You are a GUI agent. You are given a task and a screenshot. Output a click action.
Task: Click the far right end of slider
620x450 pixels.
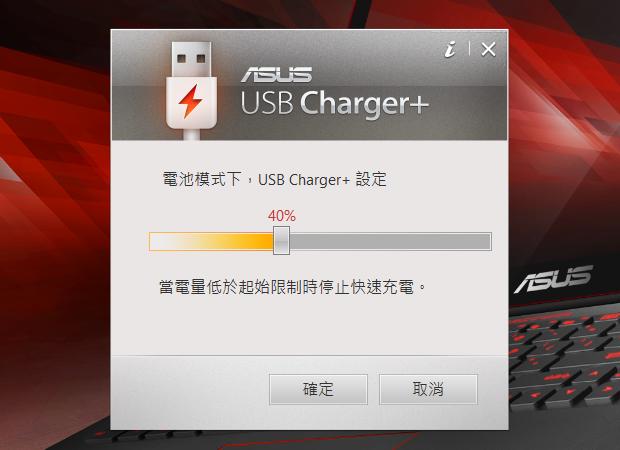coord(490,241)
